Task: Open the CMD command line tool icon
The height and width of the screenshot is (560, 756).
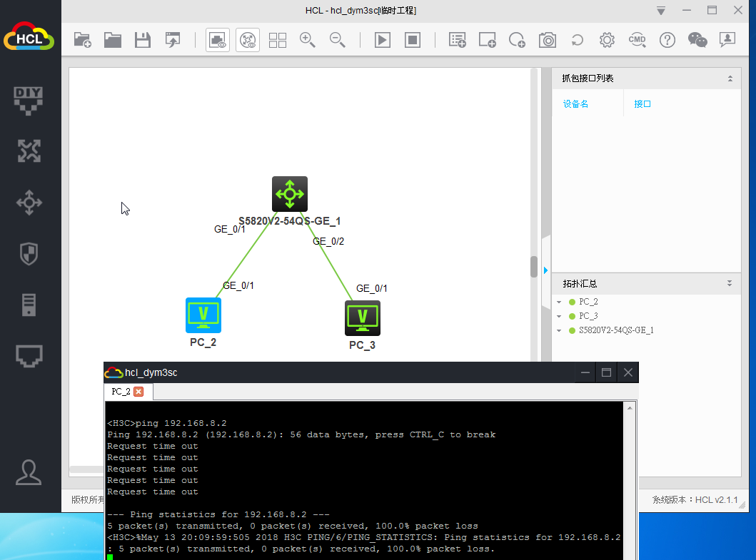Action: point(637,40)
